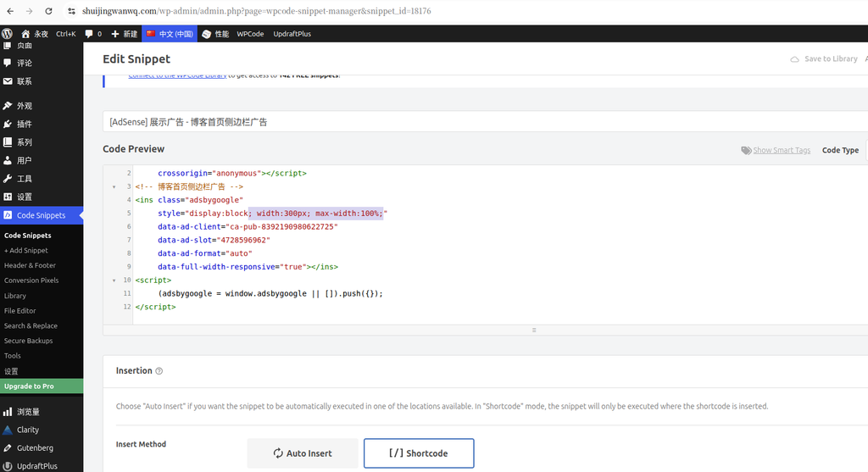Click Show Smart Tags link
The image size is (868, 472).
pos(782,150)
